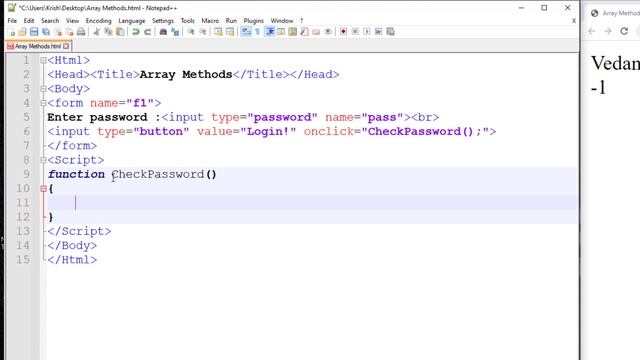
Task: Save the recorded macro icon
Action: [390, 32]
